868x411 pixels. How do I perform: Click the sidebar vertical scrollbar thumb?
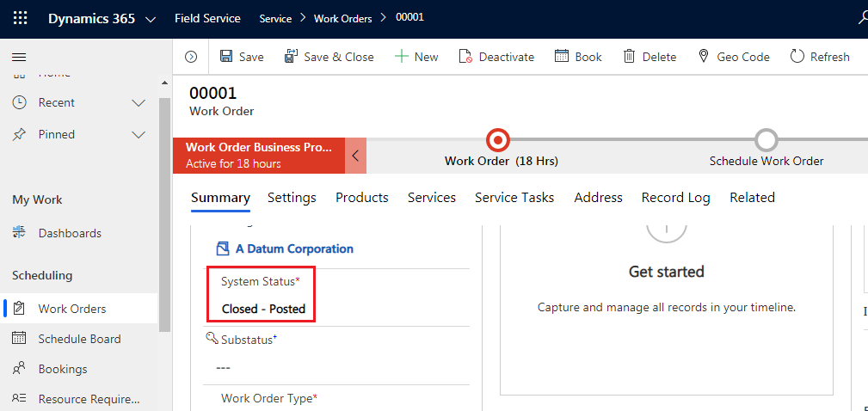[164, 215]
